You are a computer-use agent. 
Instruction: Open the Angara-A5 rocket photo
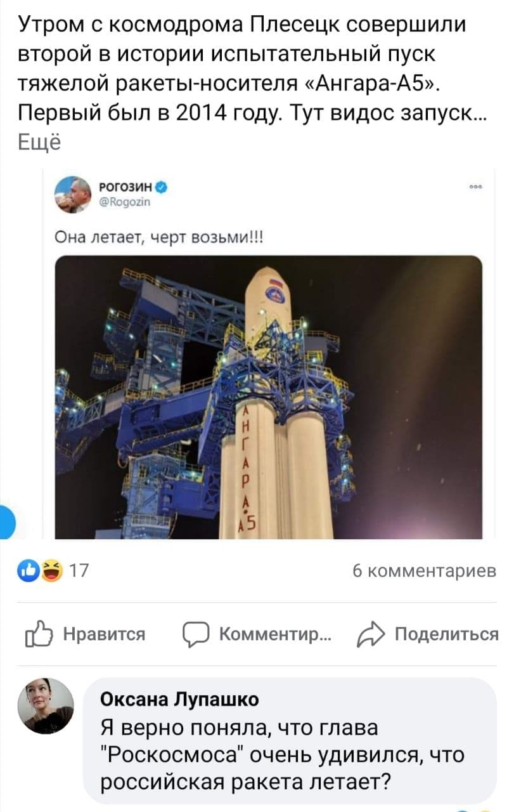click(x=269, y=397)
